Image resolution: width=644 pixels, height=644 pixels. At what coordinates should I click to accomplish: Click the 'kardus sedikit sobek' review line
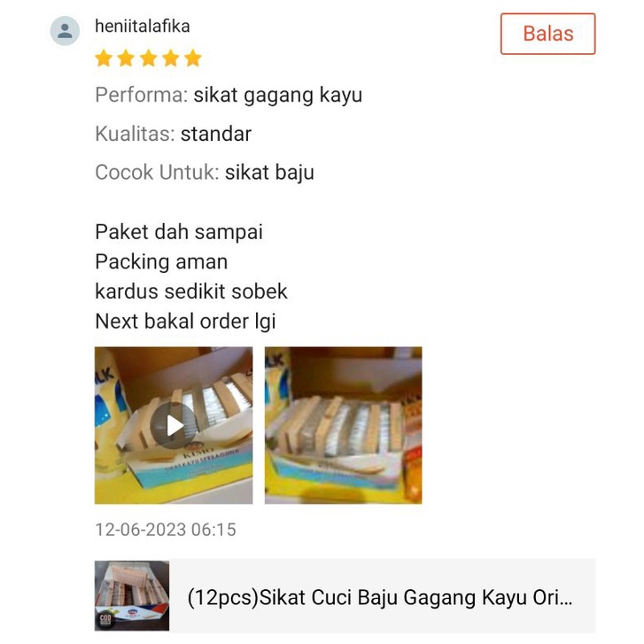191,291
